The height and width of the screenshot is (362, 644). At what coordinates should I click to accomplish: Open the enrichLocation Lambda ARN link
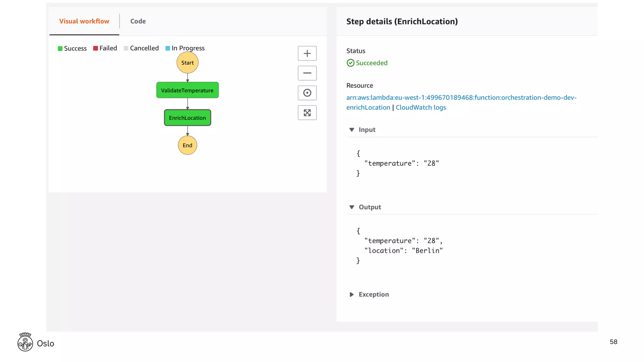click(461, 102)
